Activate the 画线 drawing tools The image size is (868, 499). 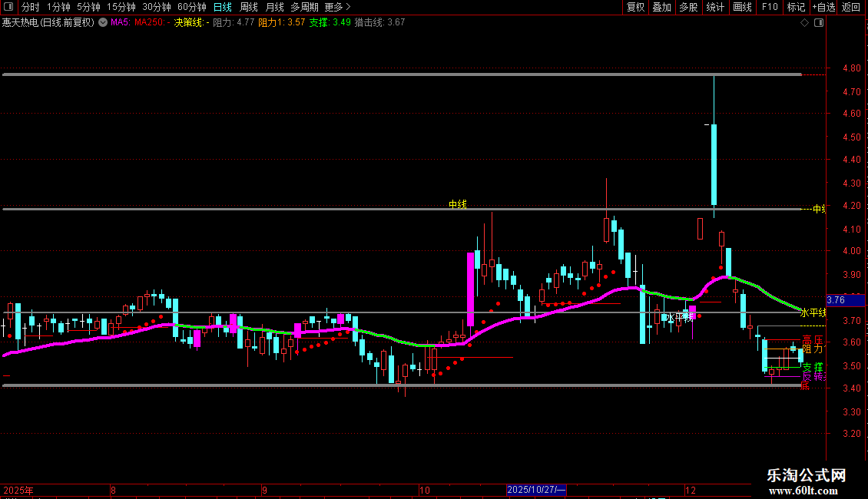tap(742, 7)
